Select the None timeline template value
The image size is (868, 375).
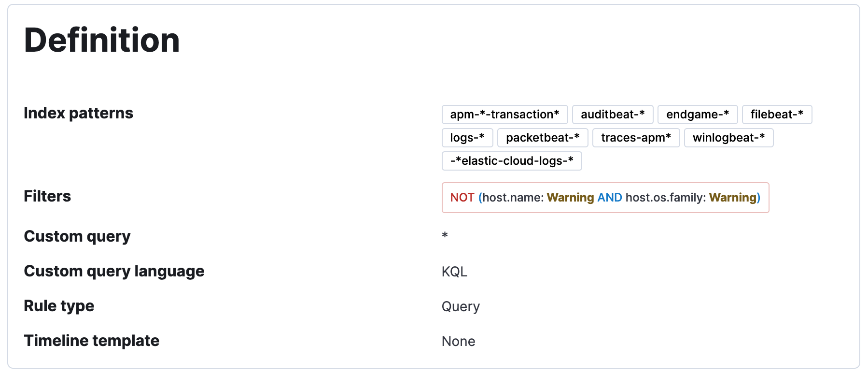coord(458,341)
